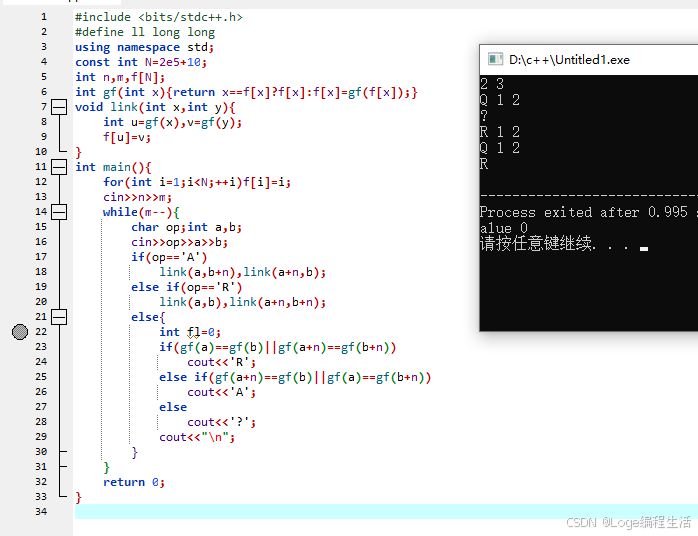Click on '#include <bits/stdc++.h>' line

(159, 17)
